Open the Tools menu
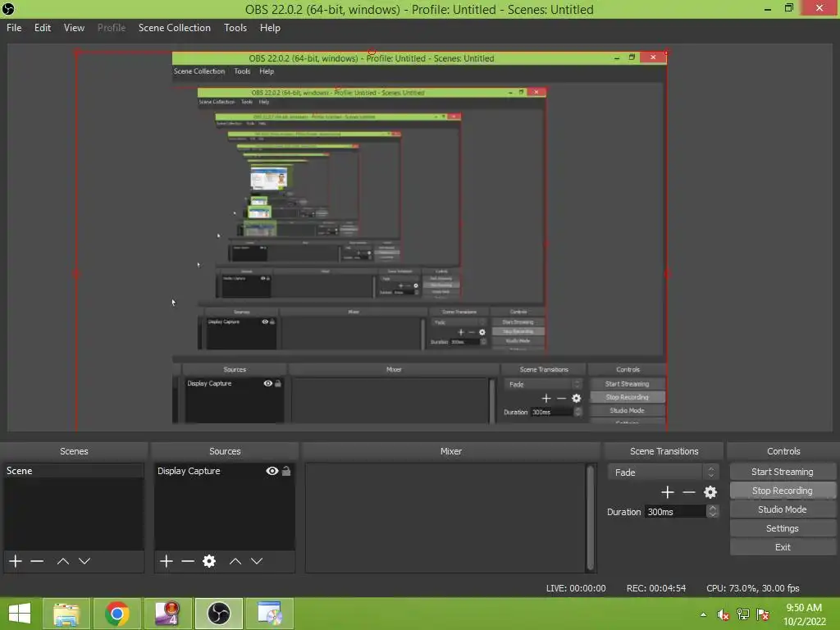This screenshot has height=630, width=840. coord(235,28)
